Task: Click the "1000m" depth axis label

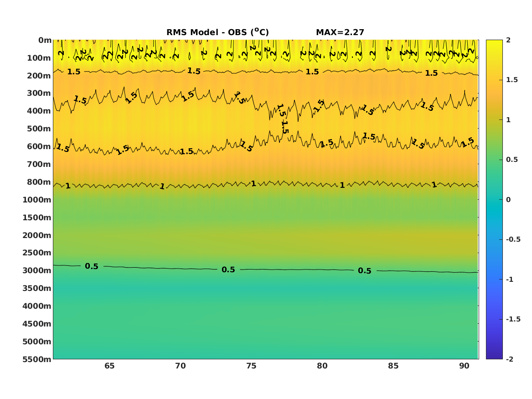Action: (x=37, y=200)
